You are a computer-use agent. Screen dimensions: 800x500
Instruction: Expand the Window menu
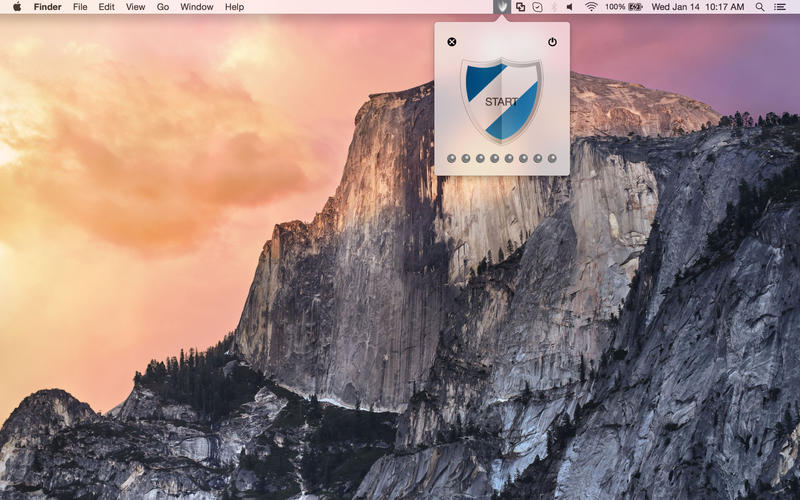(197, 7)
